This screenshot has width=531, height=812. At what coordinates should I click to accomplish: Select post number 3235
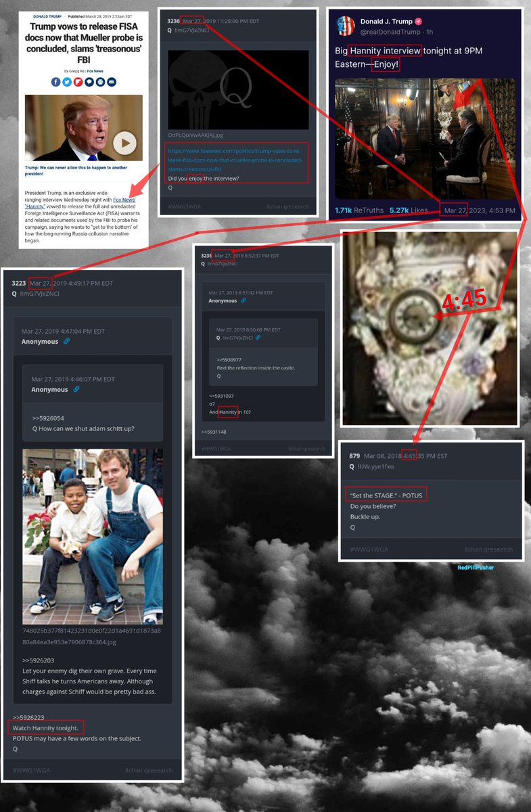point(206,256)
